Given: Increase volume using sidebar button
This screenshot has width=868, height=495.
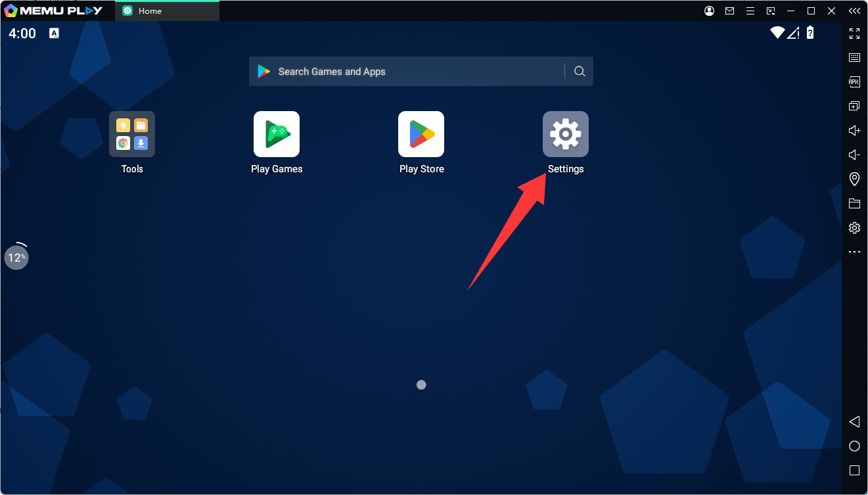Looking at the screenshot, I should [x=854, y=130].
